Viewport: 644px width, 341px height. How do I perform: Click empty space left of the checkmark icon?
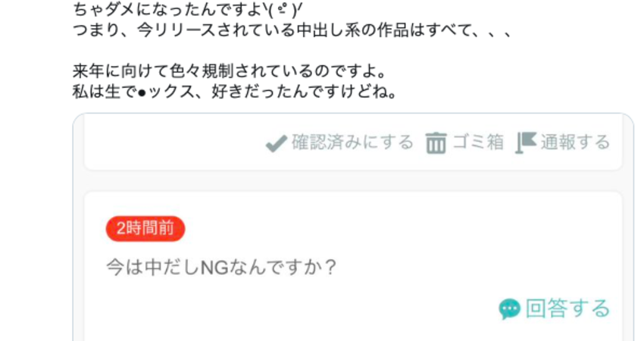[173, 143]
